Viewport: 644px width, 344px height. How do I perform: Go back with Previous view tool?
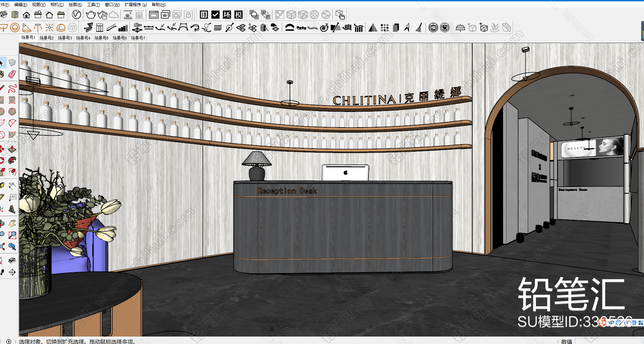[x=12, y=247]
